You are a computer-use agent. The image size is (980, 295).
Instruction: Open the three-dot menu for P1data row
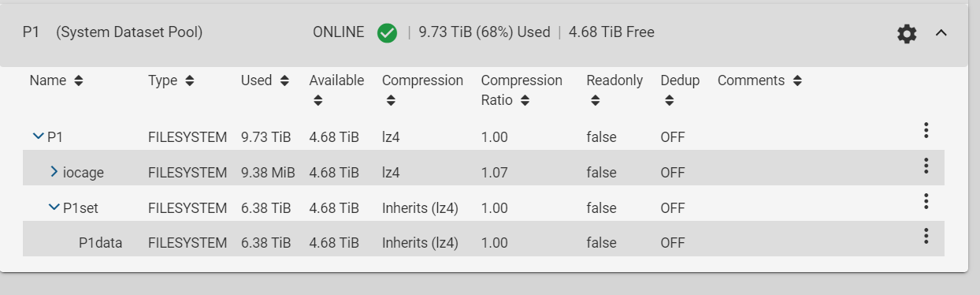coord(926,237)
